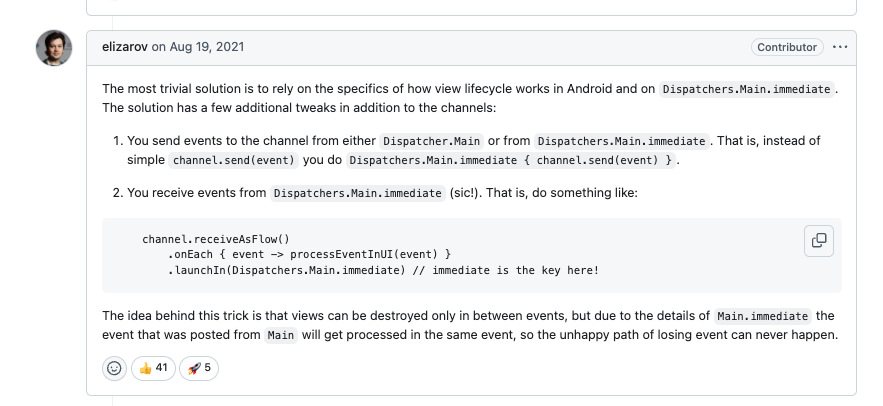Viewport: 883px width, 406px height.
Task: Click the channel.receiveAsFlow() code line
Action: click(x=215, y=239)
